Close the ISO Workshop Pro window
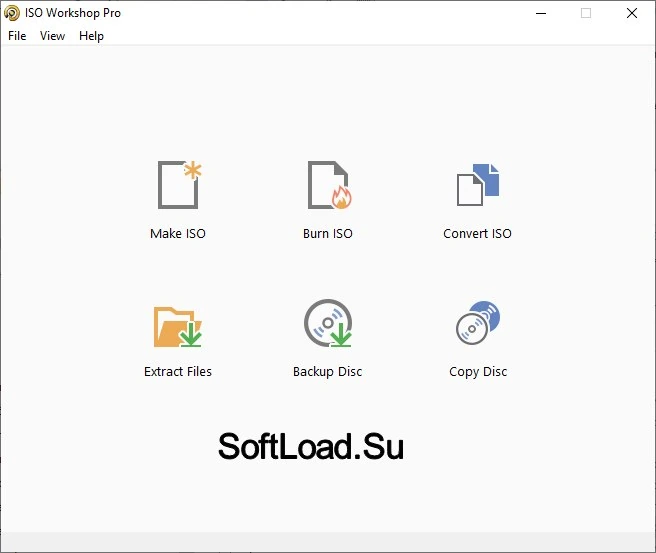The image size is (656, 553). click(x=632, y=13)
